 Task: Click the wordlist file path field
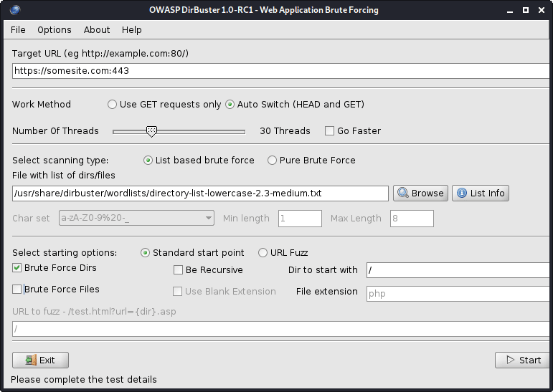(x=200, y=193)
